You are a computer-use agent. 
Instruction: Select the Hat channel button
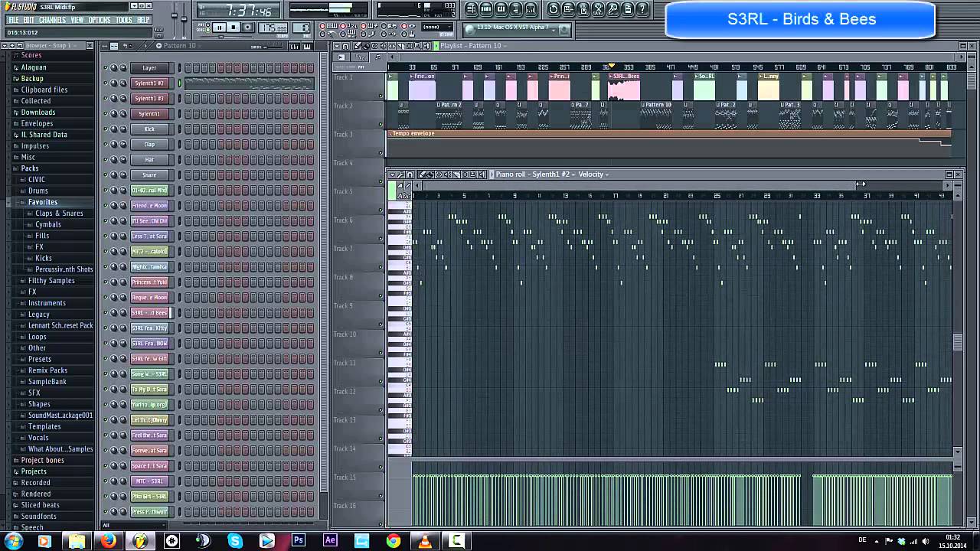(x=149, y=159)
